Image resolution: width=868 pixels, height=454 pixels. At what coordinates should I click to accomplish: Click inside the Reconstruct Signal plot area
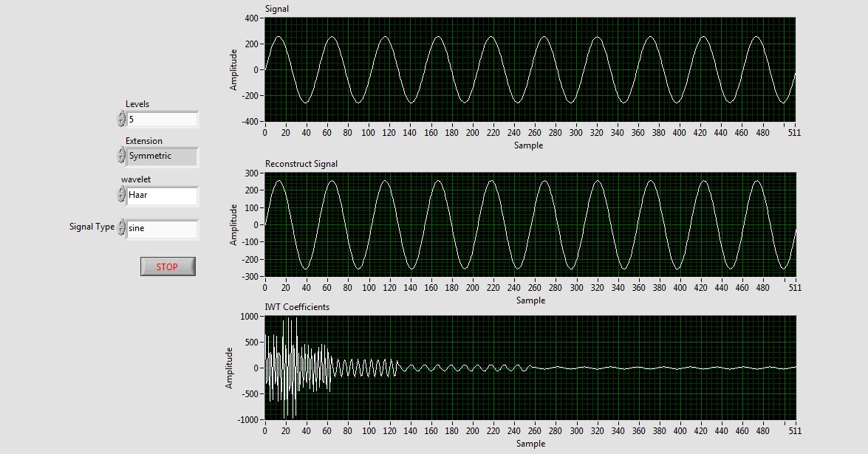point(530,224)
